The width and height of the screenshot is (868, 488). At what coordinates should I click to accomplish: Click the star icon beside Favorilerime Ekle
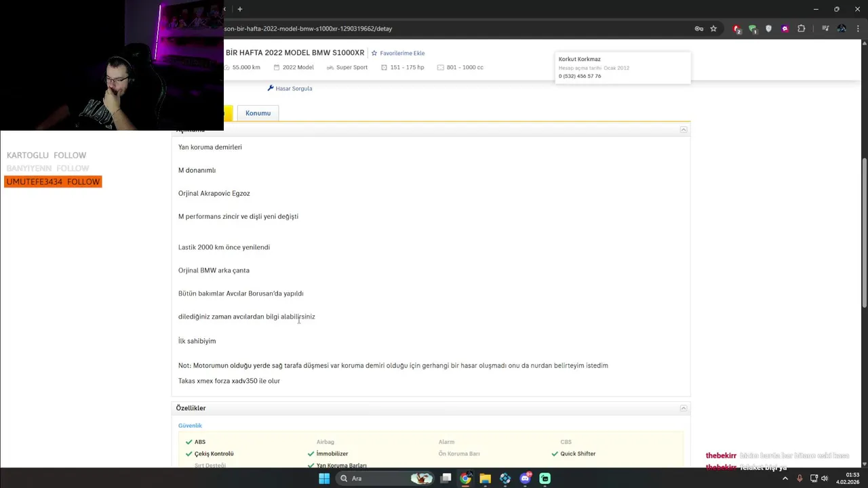(374, 53)
